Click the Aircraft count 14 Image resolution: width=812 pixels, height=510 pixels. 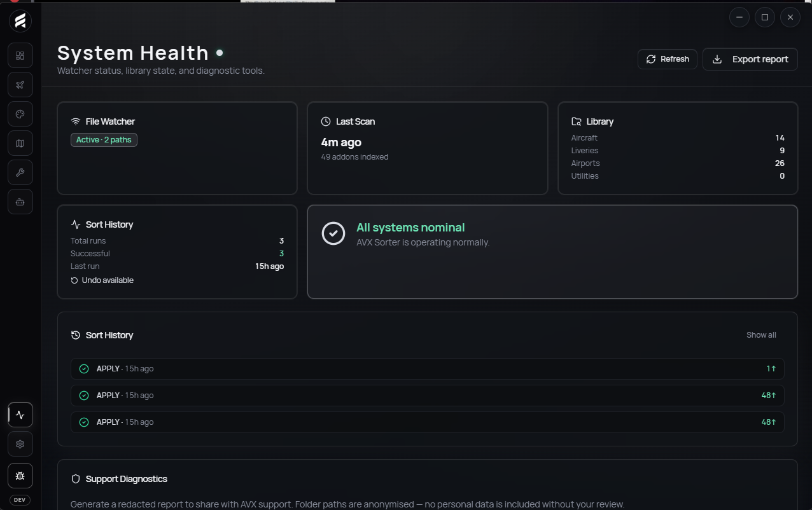pyautogui.click(x=780, y=138)
